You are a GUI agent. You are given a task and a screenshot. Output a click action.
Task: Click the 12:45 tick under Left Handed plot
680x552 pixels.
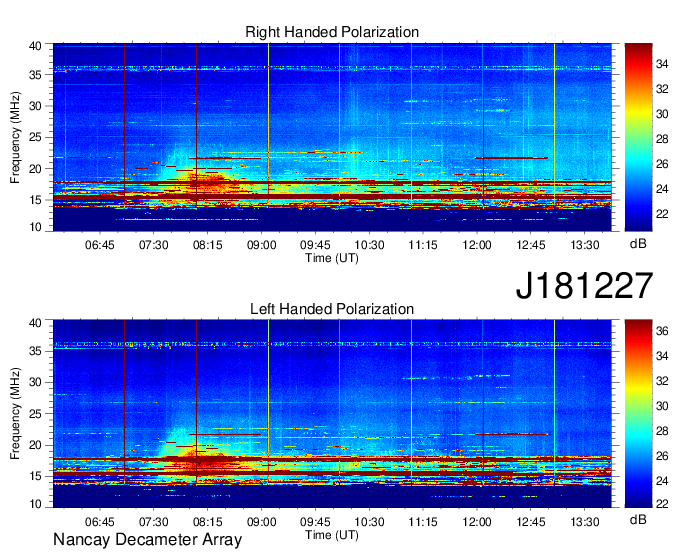531,522
